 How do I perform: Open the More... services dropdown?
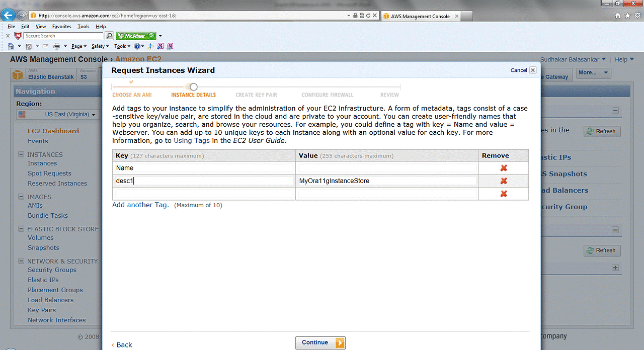[x=593, y=73]
